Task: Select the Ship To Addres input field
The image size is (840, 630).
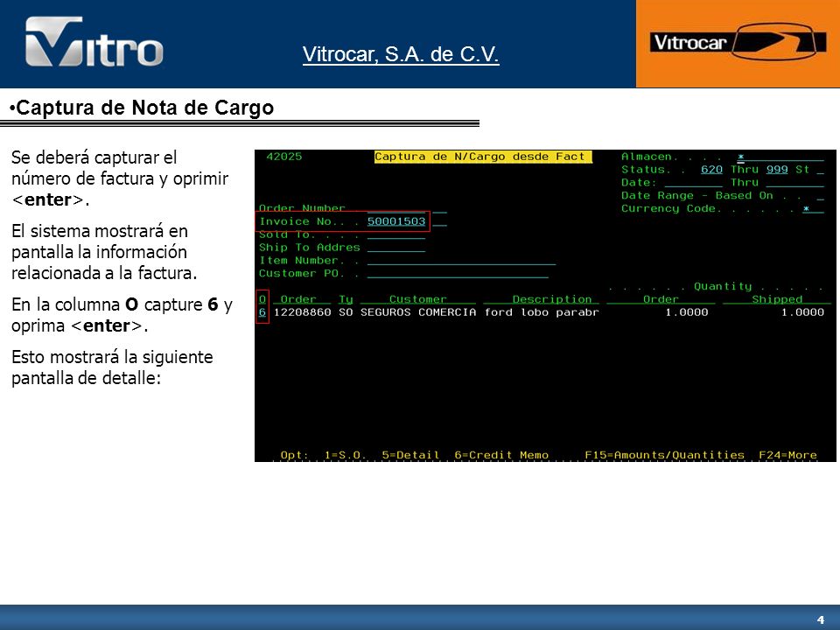Action: [396, 248]
